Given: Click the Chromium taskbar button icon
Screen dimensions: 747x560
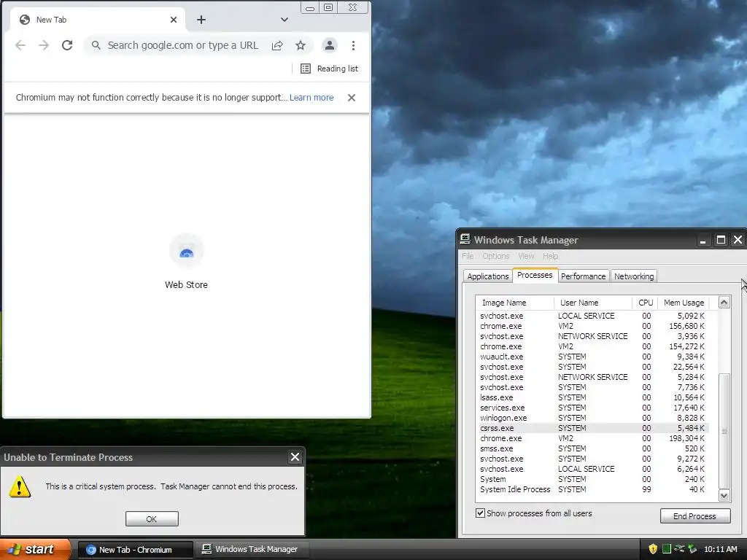Looking at the screenshot, I should [x=90, y=550].
